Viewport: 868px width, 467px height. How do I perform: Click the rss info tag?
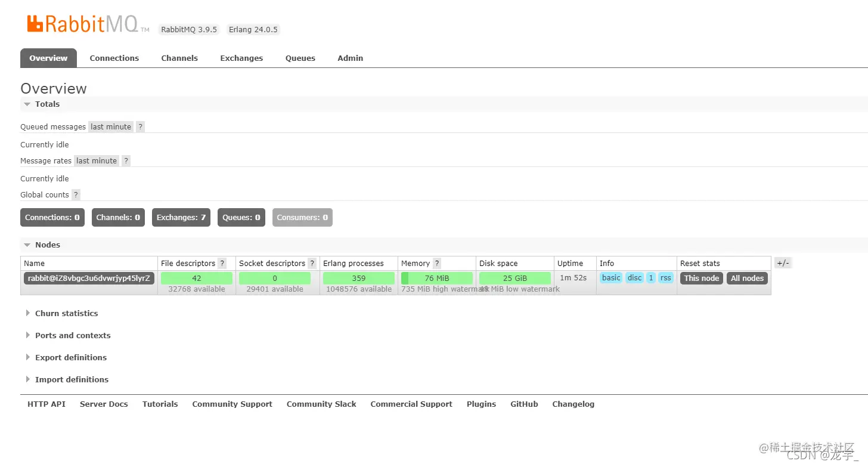(666, 278)
